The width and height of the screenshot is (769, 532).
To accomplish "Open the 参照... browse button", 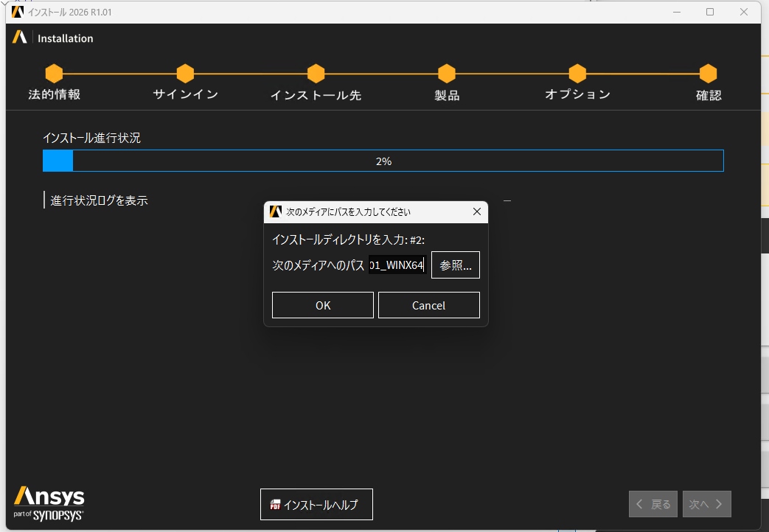I will coord(455,265).
